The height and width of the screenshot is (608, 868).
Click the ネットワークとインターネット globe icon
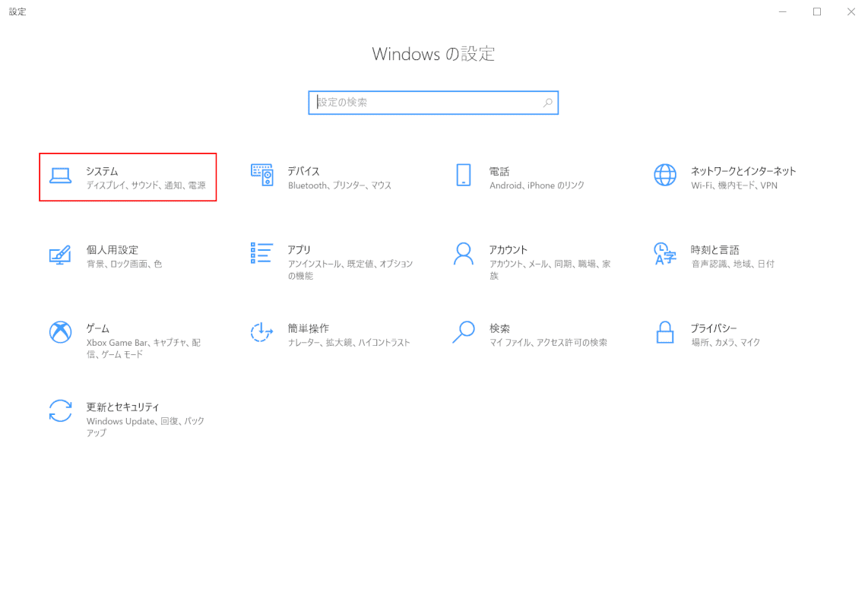pyautogui.click(x=665, y=176)
